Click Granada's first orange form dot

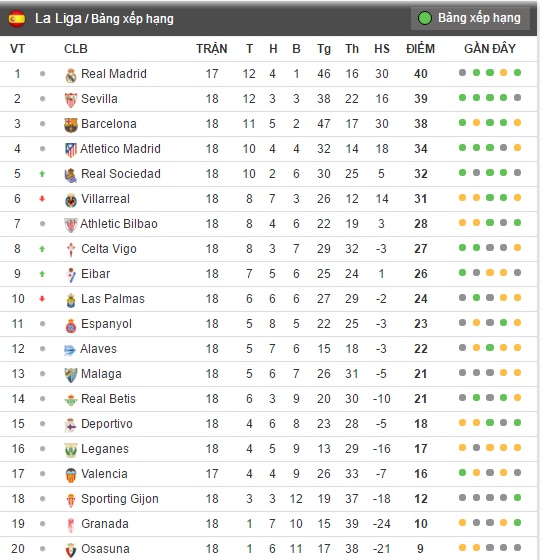coord(462,523)
